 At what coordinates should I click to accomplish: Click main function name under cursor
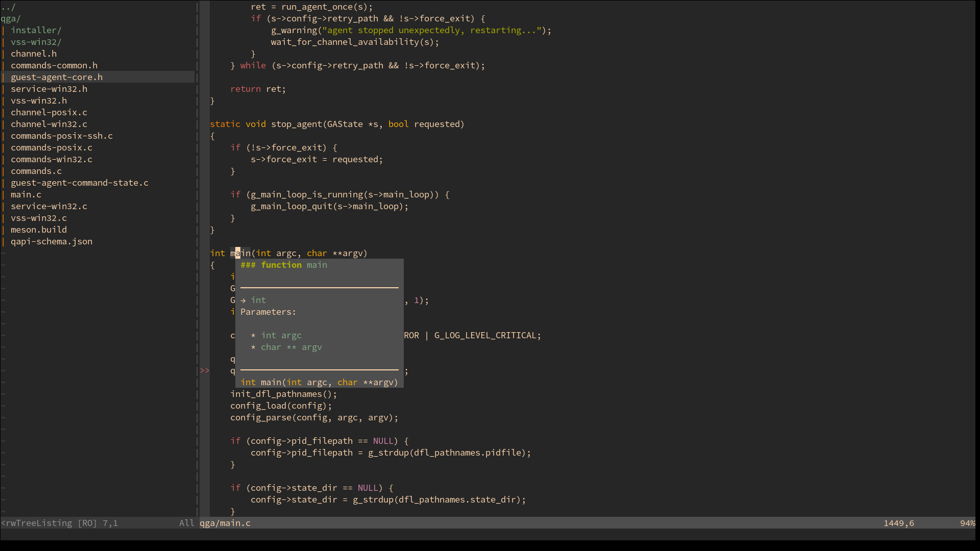pyautogui.click(x=240, y=253)
